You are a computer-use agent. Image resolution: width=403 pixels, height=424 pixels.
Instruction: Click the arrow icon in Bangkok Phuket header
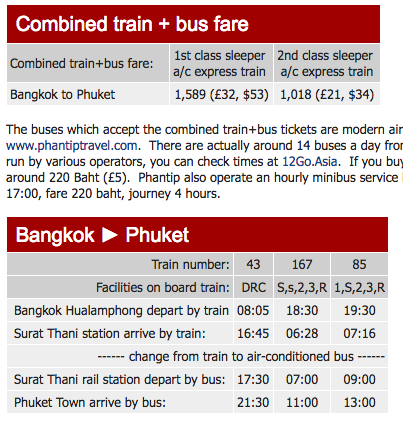pos(110,235)
